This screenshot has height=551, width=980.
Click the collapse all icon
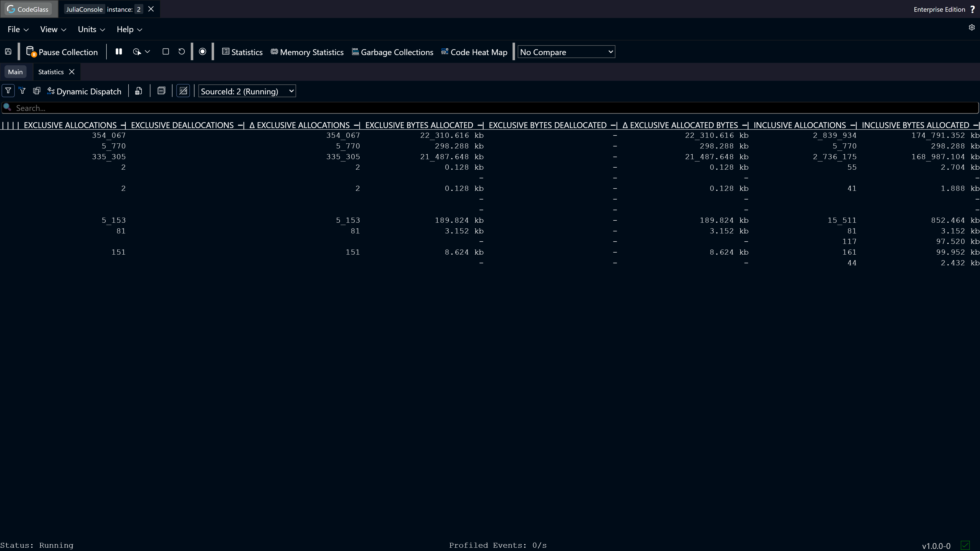[x=161, y=91]
